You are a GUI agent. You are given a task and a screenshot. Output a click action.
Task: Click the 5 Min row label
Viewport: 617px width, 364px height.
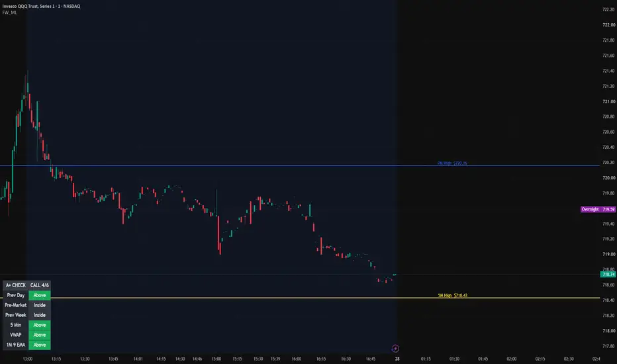point(16,325)
